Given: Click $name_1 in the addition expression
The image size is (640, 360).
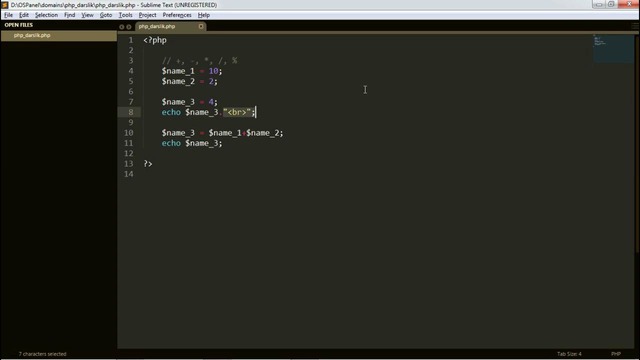Looking at the screenshot, I should pos(225,133).
